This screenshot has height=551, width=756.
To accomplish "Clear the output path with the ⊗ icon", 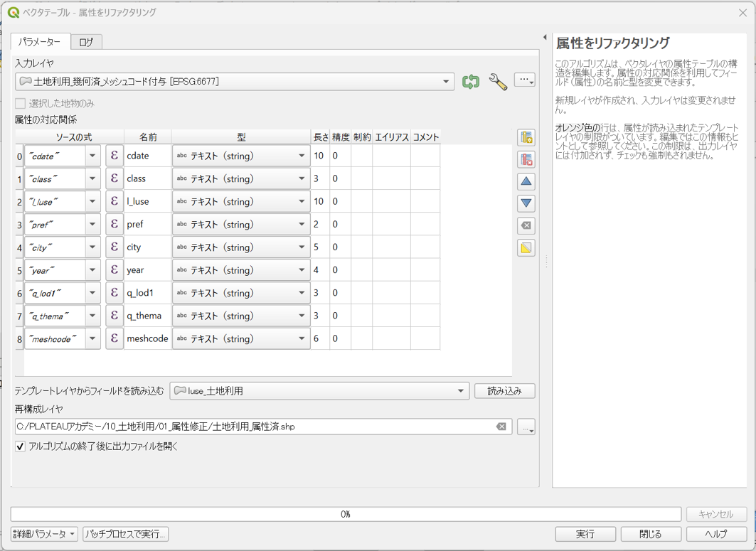I will [x=503, y=427].
